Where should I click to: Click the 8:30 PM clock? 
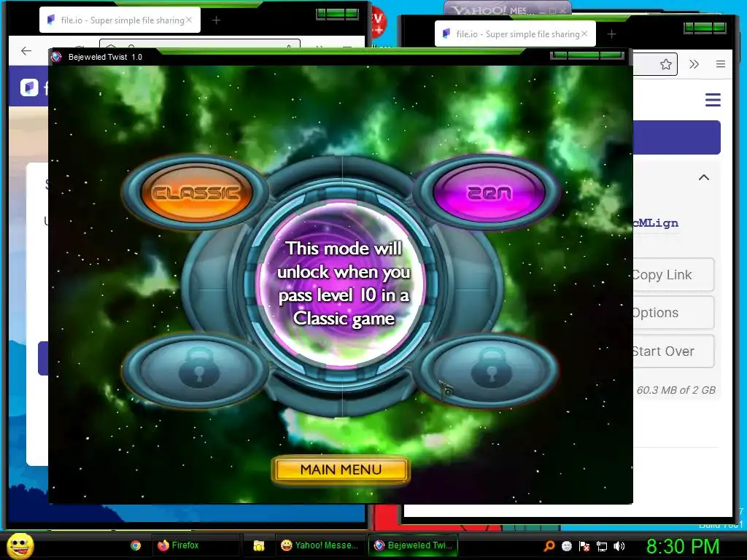[683, 546]
